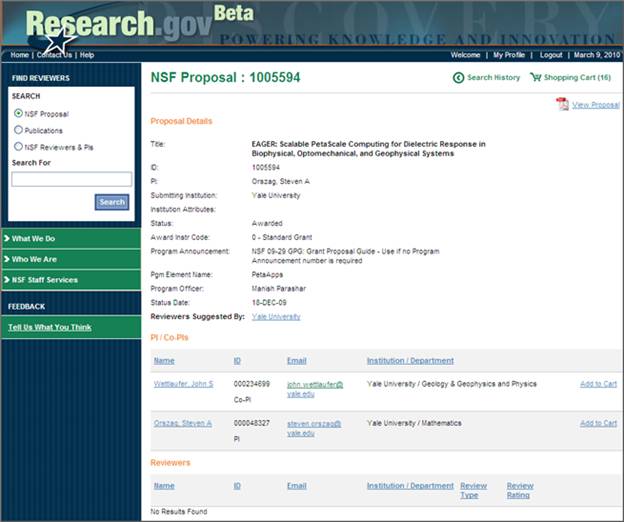Open the Shopping Cart icon
Screen dimensions: 624x522
(x=536, y=78)
